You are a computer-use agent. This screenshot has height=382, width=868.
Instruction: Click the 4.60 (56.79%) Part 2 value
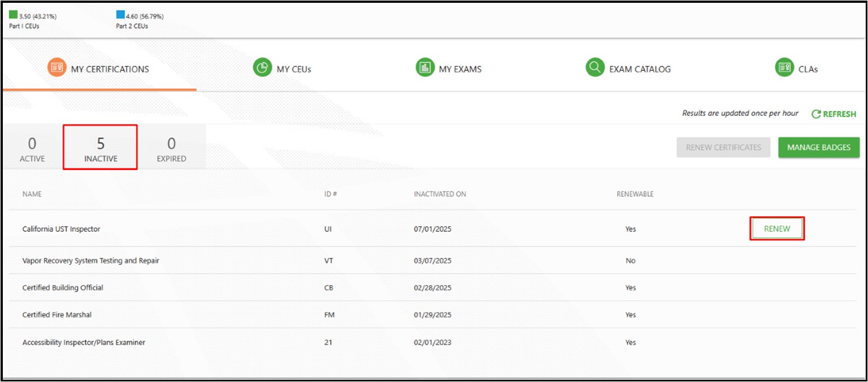click(x=145, y=16)
